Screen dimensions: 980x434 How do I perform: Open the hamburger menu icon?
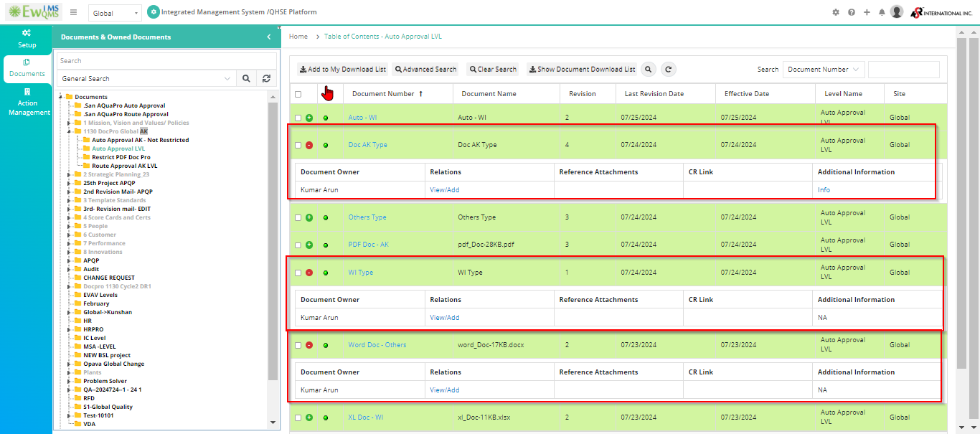[x=74, y=12]
